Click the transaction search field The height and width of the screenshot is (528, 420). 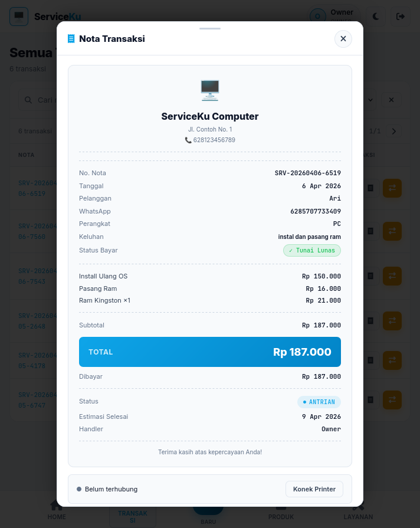point(44,100)
